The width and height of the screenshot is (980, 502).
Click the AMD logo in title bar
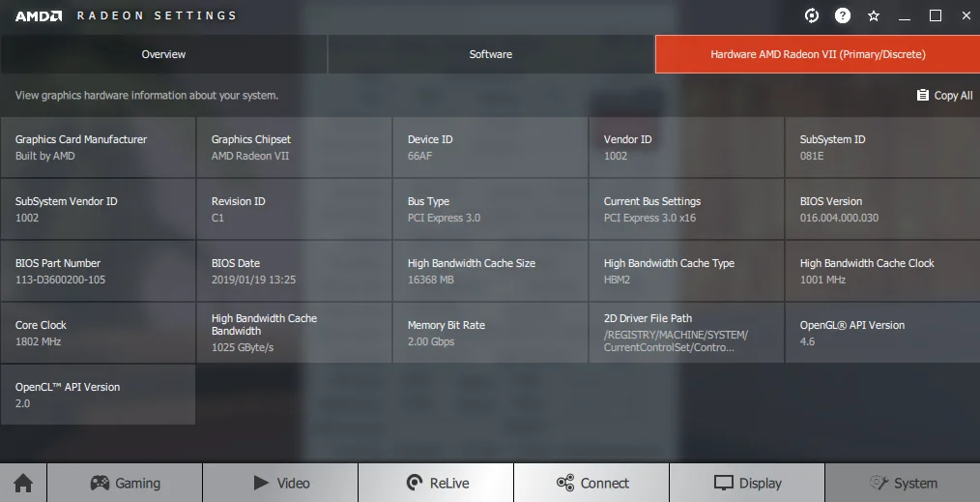(x=38, y=16)
